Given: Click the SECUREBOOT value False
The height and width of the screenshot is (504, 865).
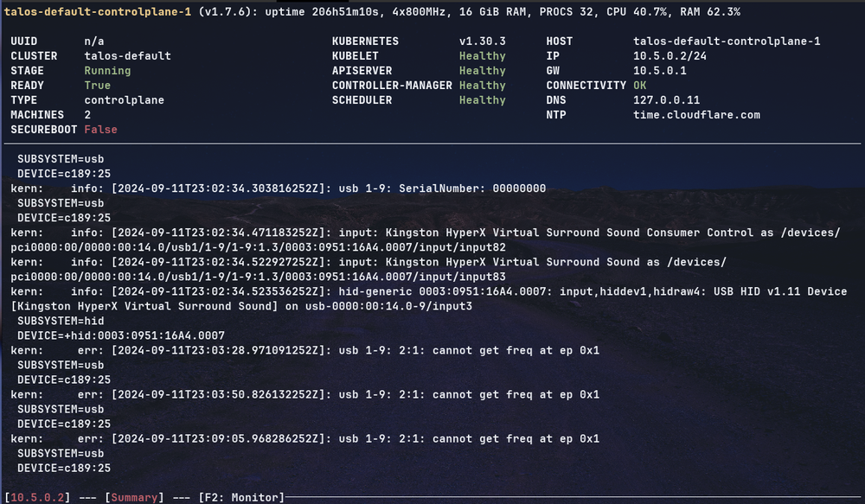Looking at the screenshot, I should tap(101, 130).
